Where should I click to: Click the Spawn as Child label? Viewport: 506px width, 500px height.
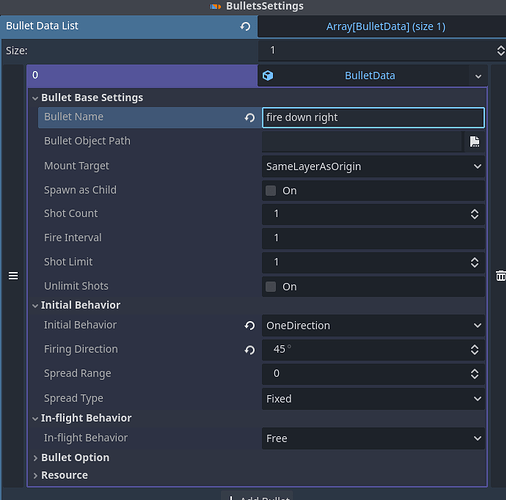coord(80,190)
